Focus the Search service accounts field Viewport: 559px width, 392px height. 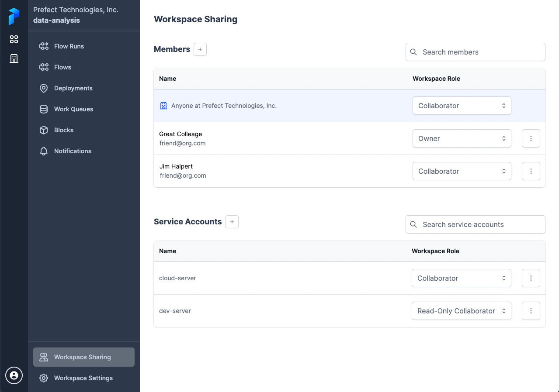(475, 224)
